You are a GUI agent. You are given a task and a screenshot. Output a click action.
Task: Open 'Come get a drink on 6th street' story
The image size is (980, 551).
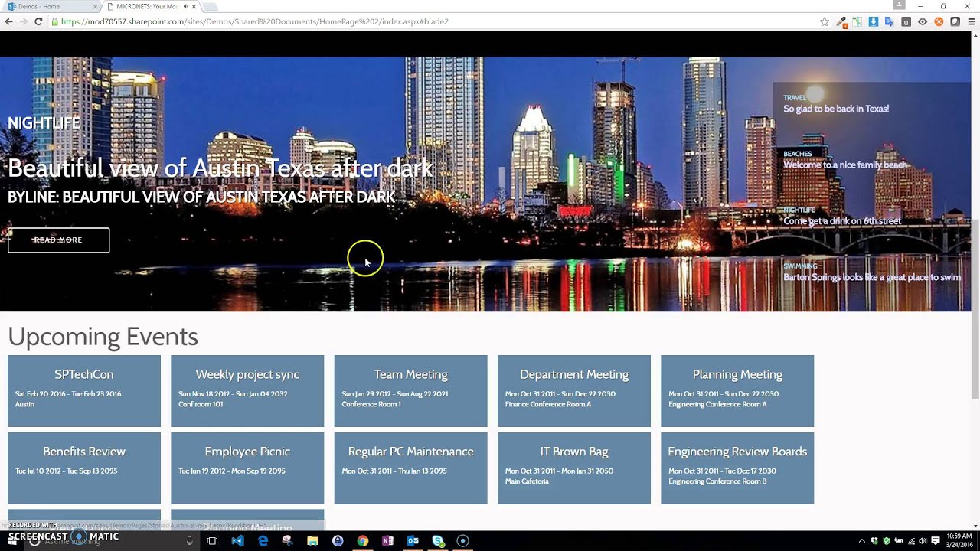tap(842, 221)
